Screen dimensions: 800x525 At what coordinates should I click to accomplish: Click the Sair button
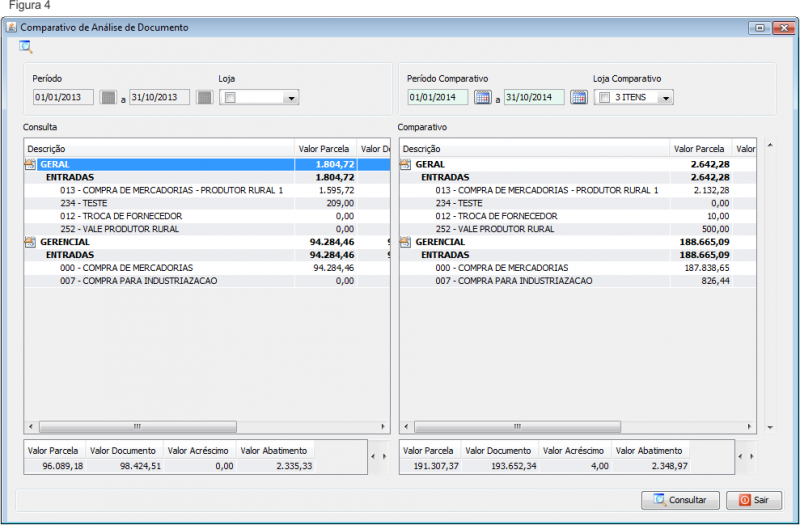click(754, 500)
